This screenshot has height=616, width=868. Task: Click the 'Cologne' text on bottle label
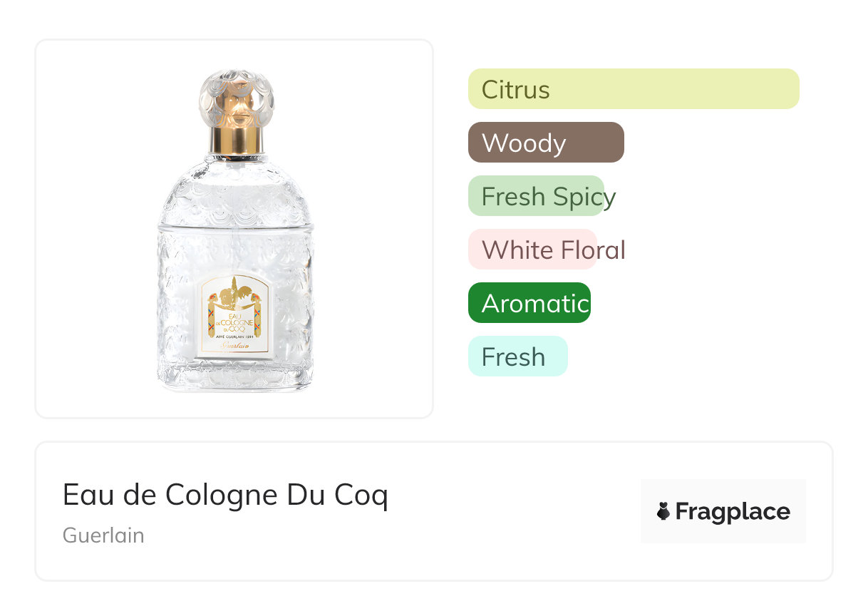point(235,322)
